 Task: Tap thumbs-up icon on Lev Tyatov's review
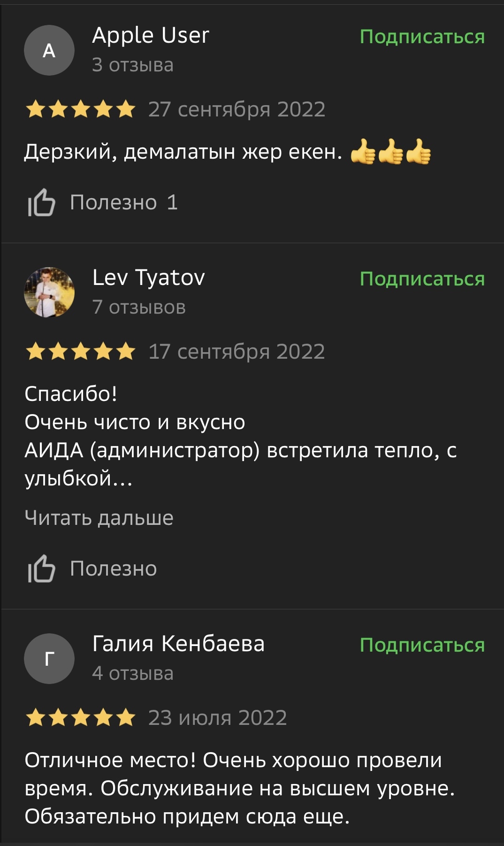coord(41,569)
